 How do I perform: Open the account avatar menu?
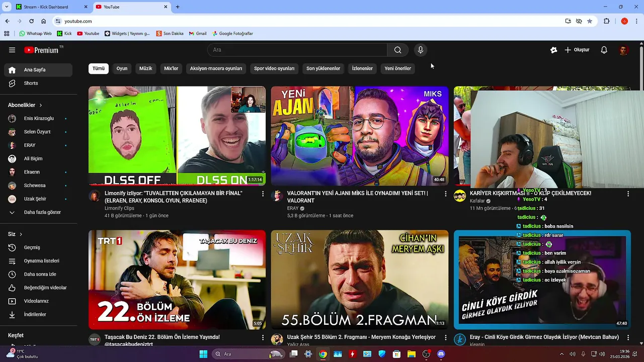click(x=623, y=50)
